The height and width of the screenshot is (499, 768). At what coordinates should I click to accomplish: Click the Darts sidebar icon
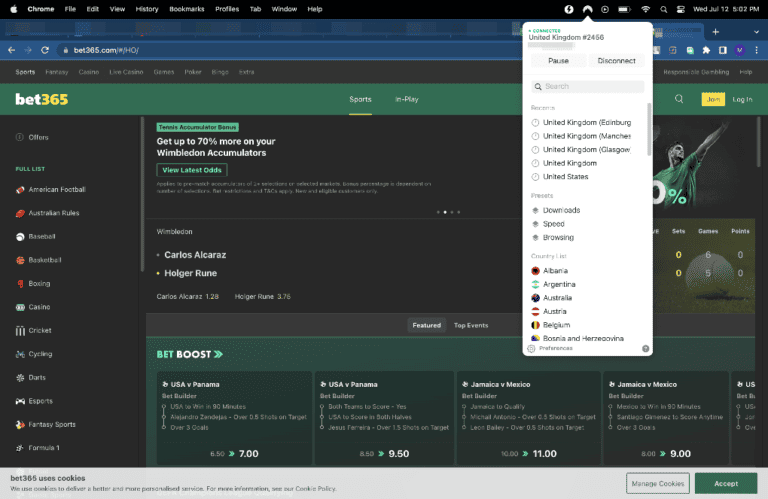[19, 377]
